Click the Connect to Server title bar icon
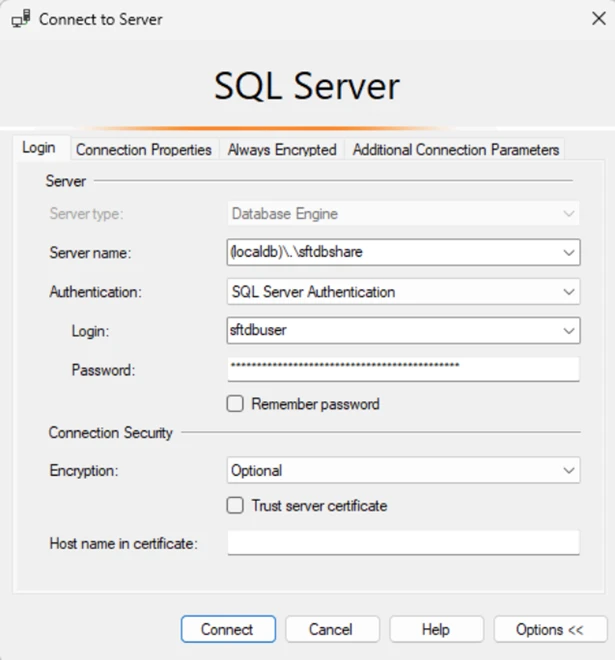The height and width of the screenshot is (660, 615). tap(20, 19)
